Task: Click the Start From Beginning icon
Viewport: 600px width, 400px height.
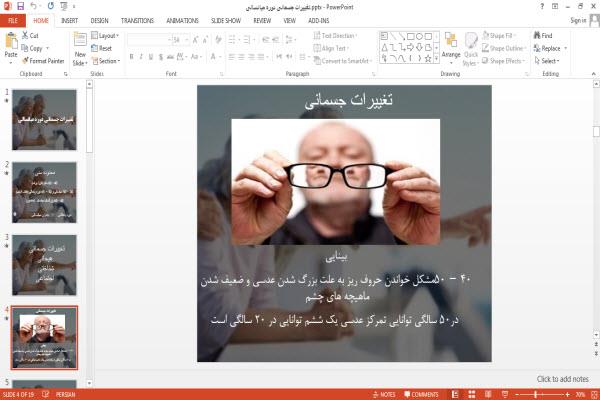Action: click(x=64, y=6)
